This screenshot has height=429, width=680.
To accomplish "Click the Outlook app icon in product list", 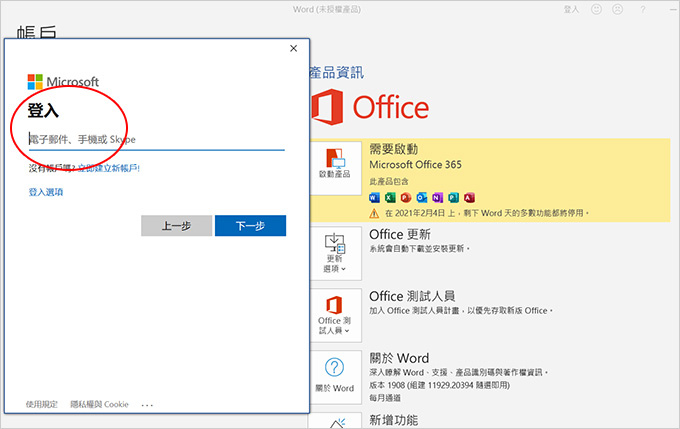I will tap(422, 198).
